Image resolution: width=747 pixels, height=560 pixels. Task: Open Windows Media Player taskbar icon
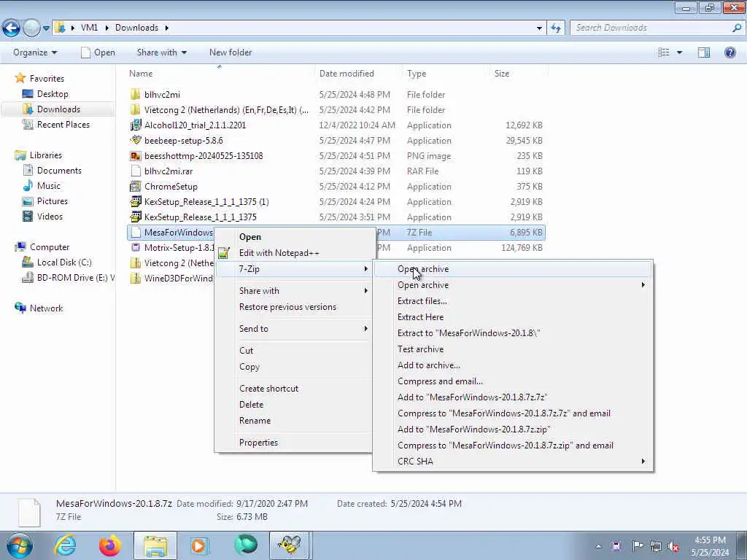199,545
